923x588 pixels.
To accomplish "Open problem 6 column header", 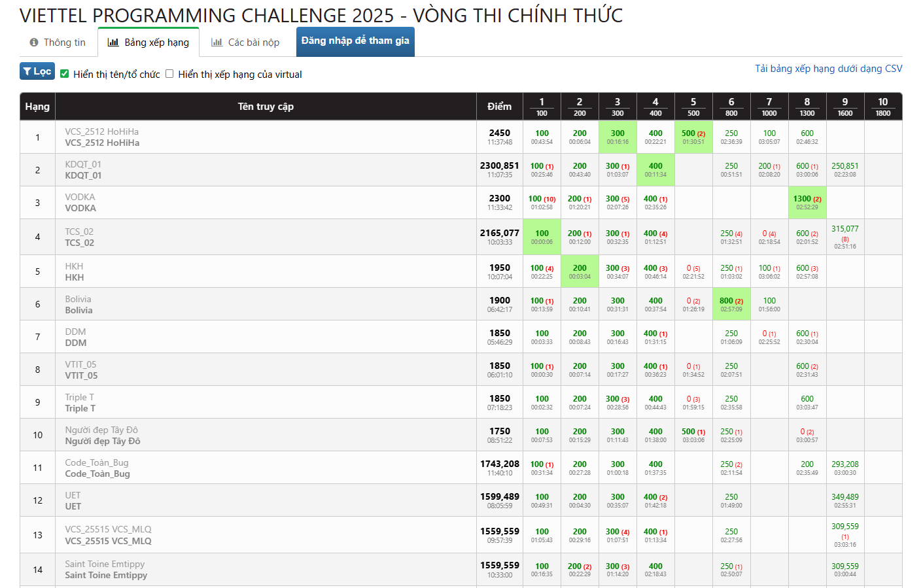I will [x=731, y=107].
